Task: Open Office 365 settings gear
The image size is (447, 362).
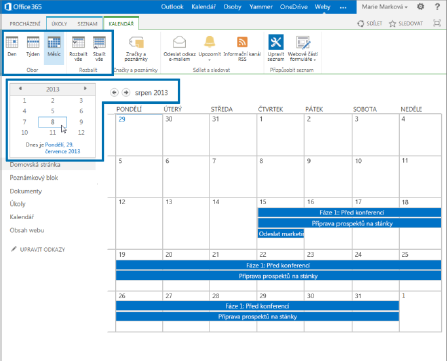Action: pos(421,7)
